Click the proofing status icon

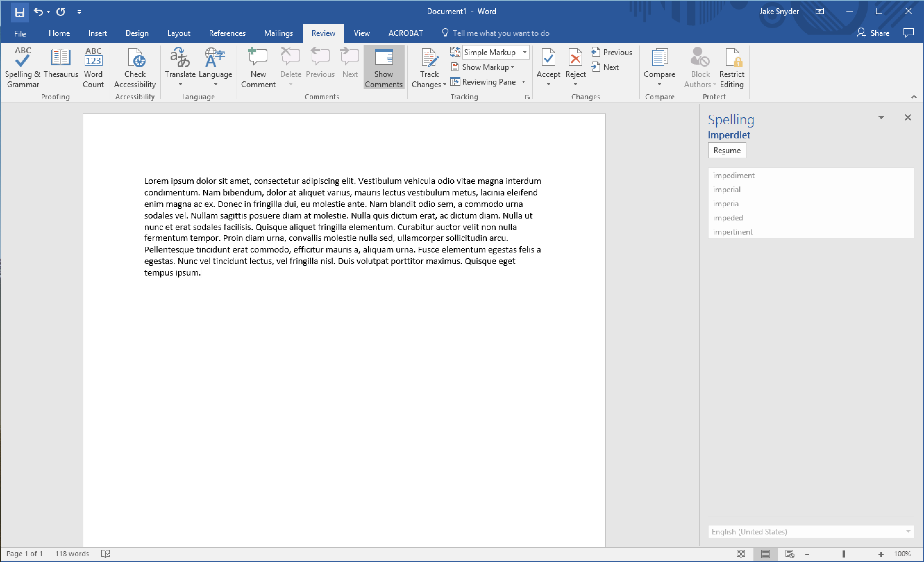tap(105, 554)
